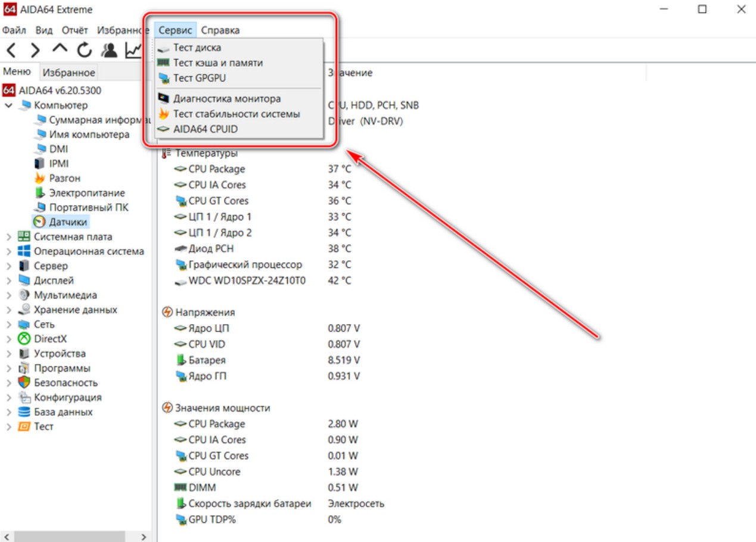Go up one level with the up arrow

coord(60,50)
